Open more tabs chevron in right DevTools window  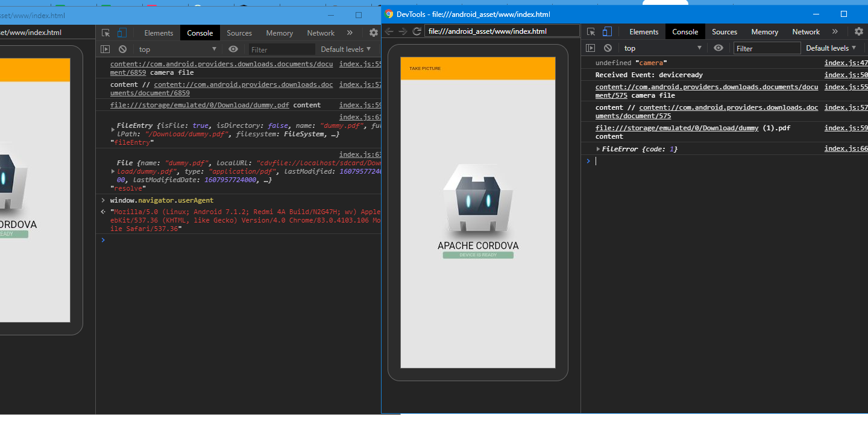[835, 32]
